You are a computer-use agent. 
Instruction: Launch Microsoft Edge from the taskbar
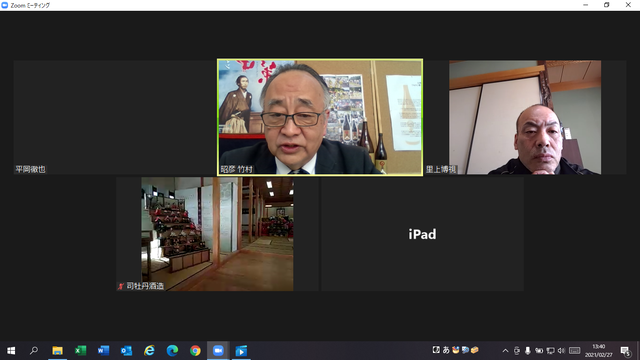pyautogui.click(x=172, y=351)
